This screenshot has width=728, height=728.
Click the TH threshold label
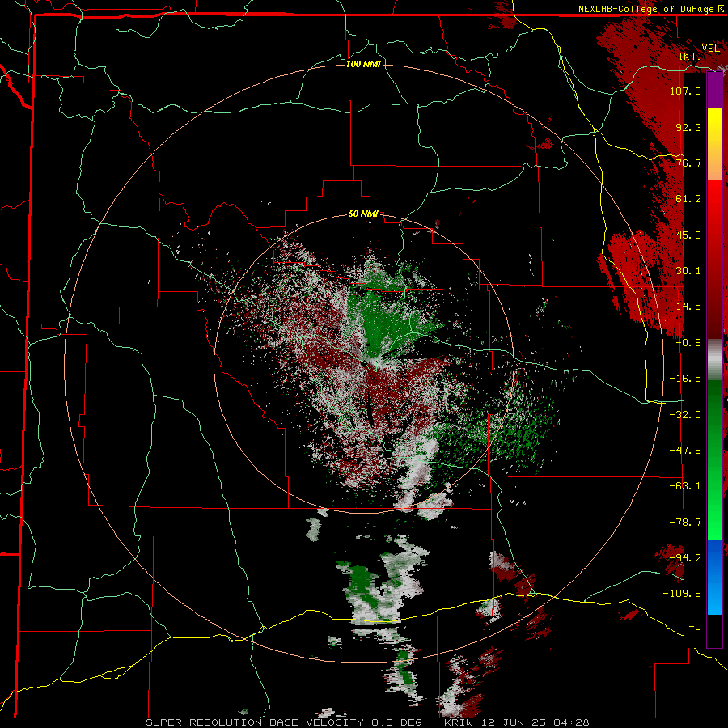pos(695,630)
